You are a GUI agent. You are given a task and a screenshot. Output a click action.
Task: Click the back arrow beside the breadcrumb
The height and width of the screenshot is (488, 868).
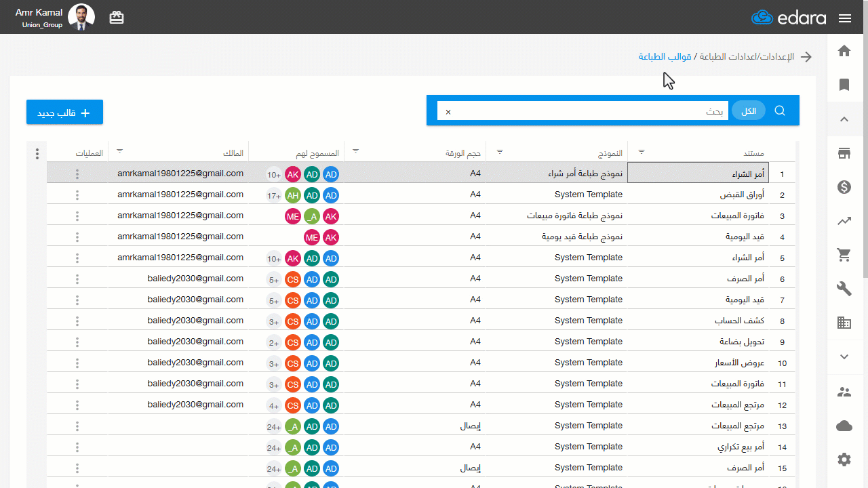(806, 57)
